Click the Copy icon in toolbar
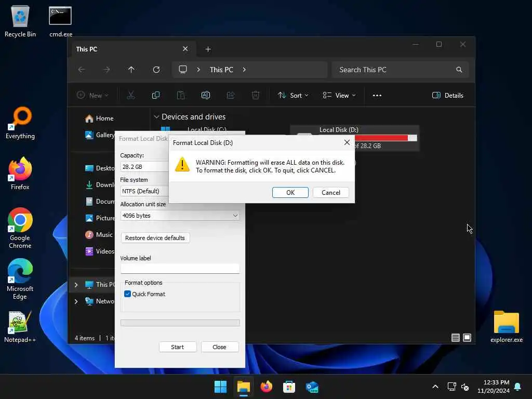This screenshot has height=399, width=532. pos(156,96)
